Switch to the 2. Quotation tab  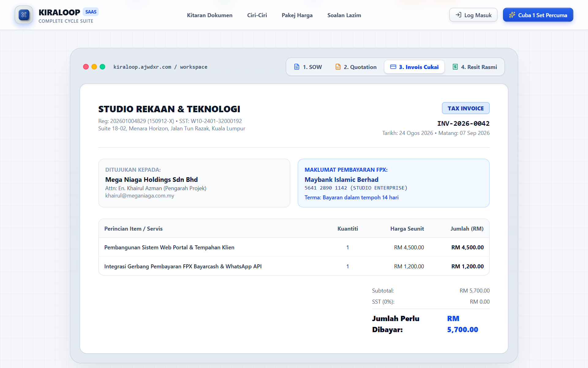[356, 67]
